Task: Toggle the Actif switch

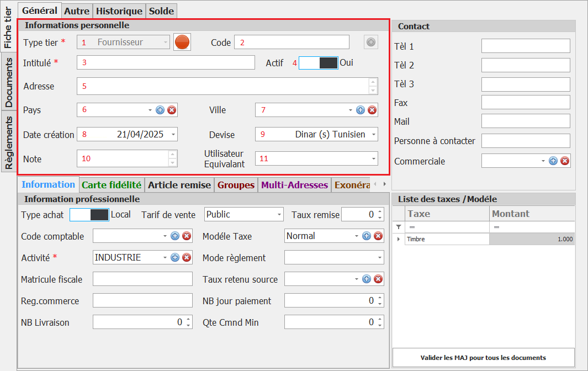Action: point(319,63)
